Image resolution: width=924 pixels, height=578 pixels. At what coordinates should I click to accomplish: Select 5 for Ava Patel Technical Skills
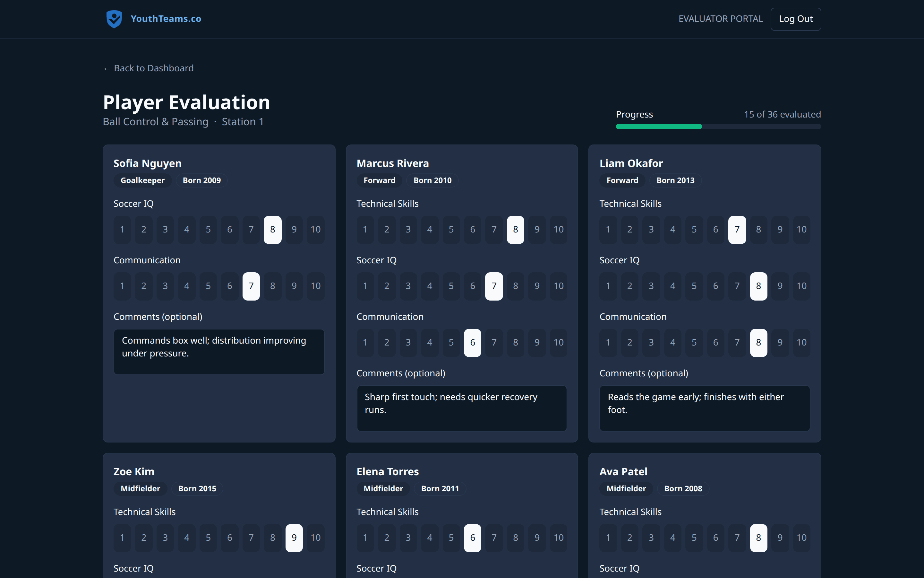point(694,538)
